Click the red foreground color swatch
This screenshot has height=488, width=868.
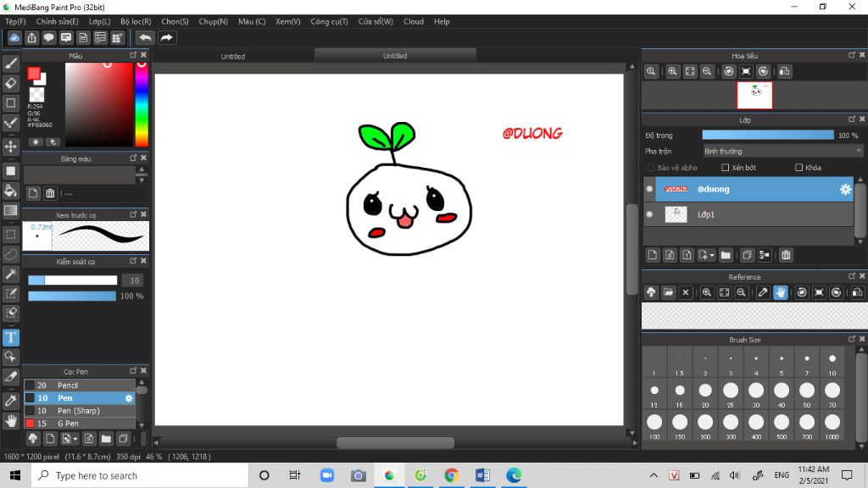tap(34, 74)
